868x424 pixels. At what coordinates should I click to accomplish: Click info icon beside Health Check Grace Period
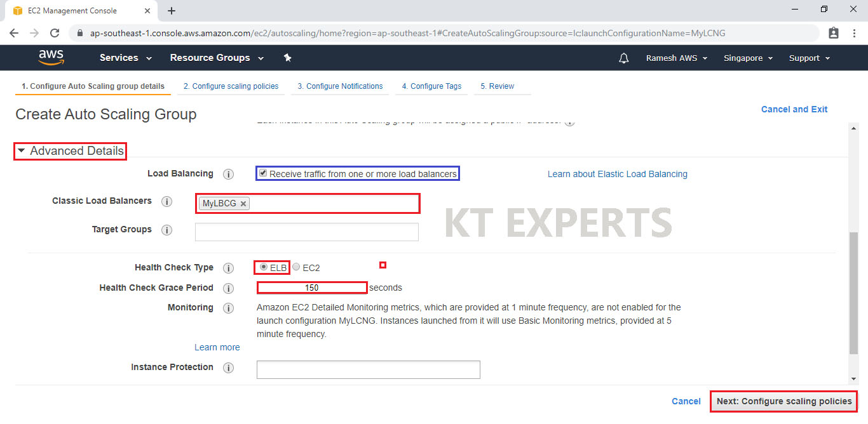tap(229, 288)
